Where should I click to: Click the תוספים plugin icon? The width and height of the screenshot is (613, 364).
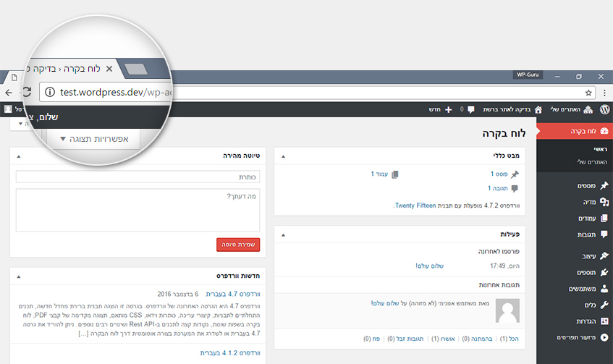604,273
